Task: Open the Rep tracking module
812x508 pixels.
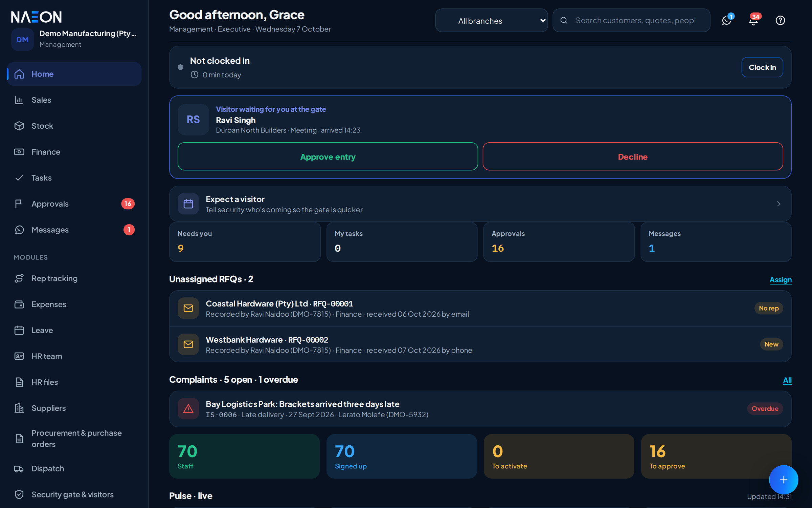Action: pyautogui.click(x=74, y=278)
